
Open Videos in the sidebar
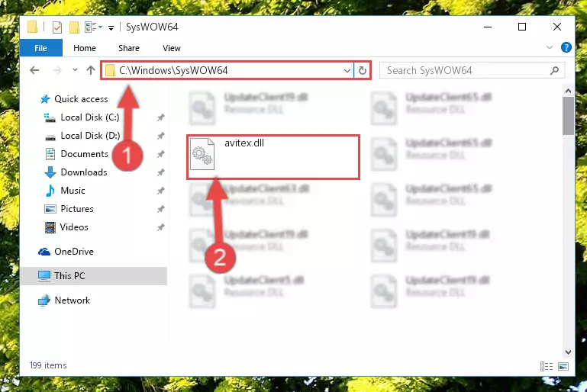pos(74,227)
